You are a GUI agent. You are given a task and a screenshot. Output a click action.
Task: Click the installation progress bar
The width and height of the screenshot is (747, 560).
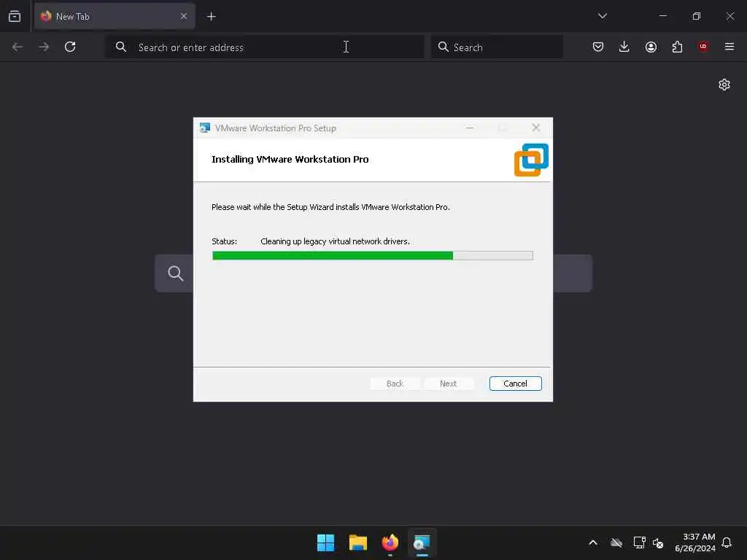pos(372,256)
